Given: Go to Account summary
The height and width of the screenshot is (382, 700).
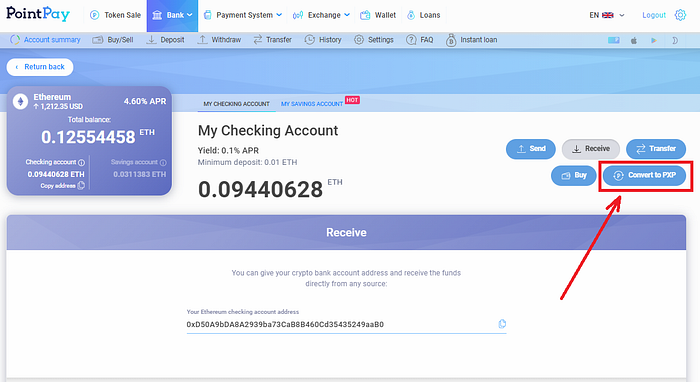Looking at the screenshot, I should 45,40.
